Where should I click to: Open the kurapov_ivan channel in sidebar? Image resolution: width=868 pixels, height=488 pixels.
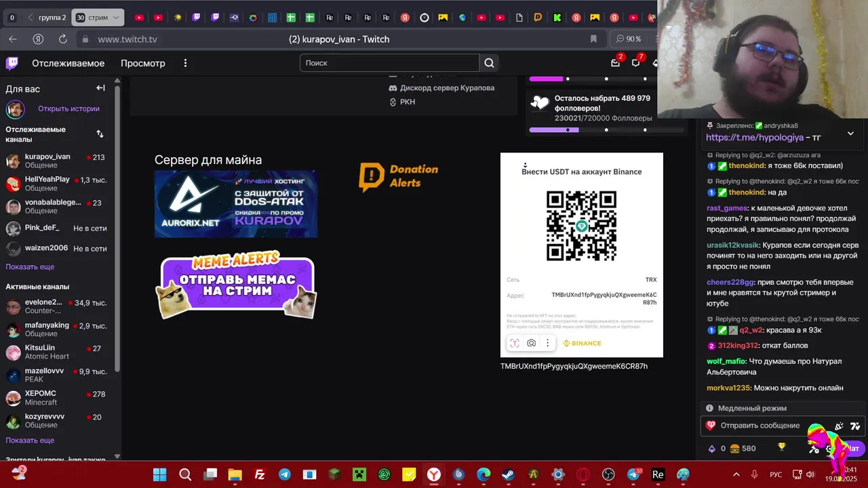tap(56, 161)
